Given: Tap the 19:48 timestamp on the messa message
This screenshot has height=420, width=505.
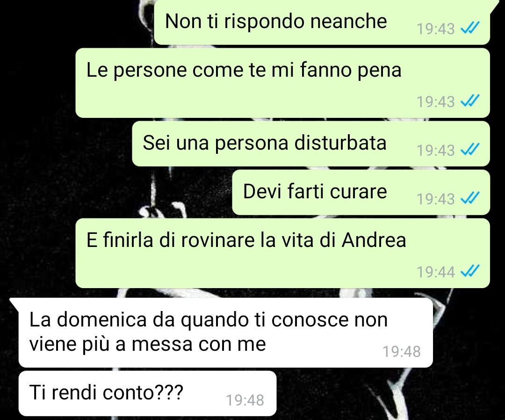Looking at the screenshot, I should (x=402, y=351).
